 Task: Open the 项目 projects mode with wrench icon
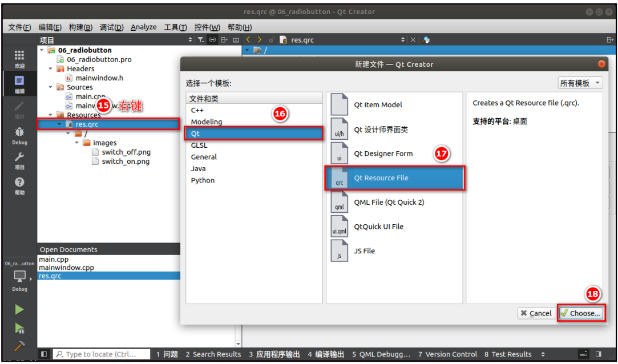tap(19, 161)
